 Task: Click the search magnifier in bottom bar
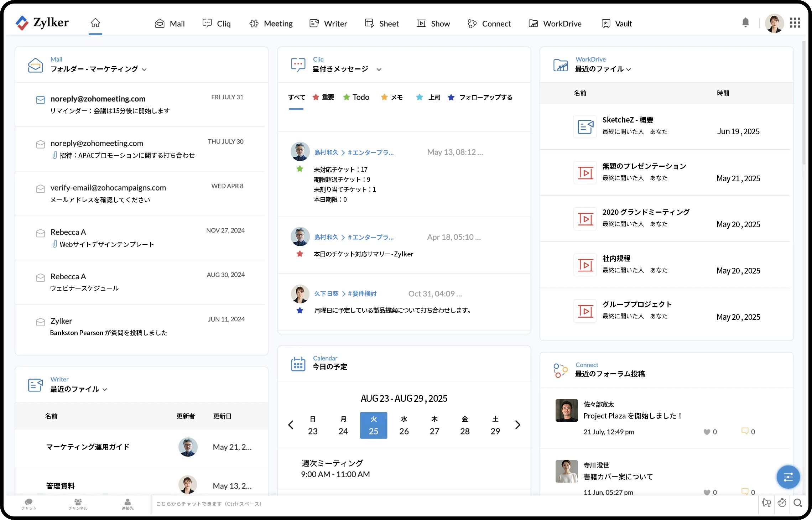click(798, 503)
